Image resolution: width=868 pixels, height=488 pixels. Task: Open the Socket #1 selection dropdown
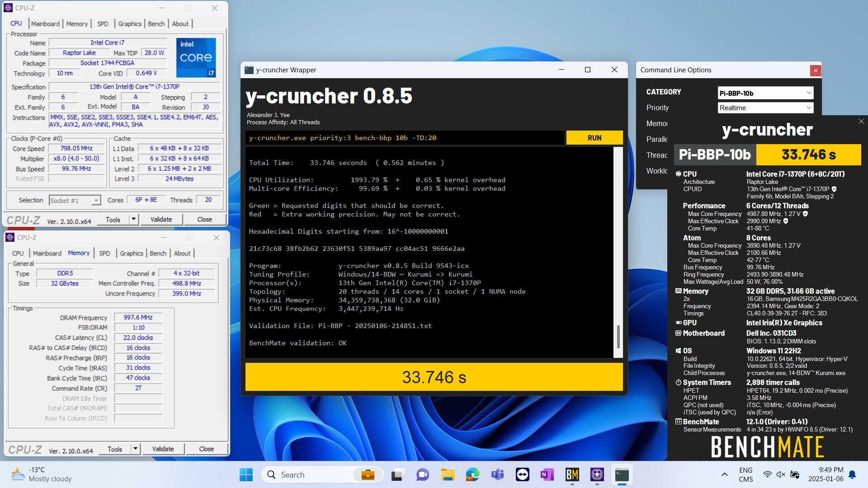pos(75,200)
